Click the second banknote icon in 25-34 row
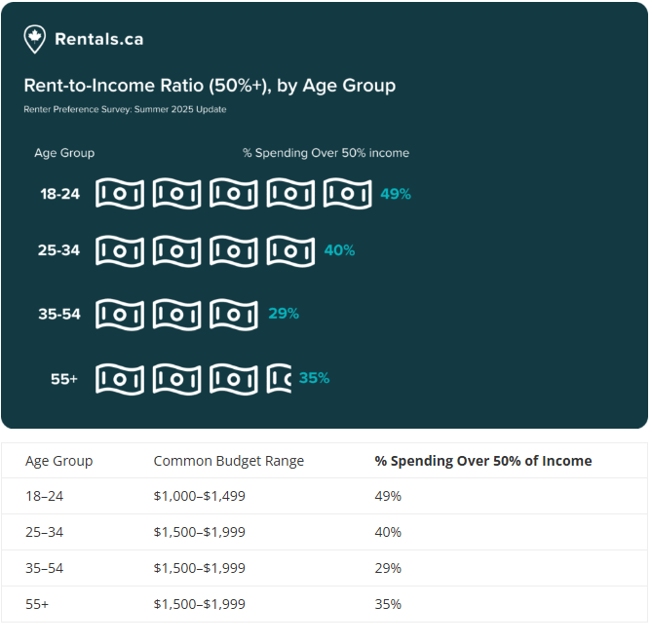652x644 pixels. point(176,251)
